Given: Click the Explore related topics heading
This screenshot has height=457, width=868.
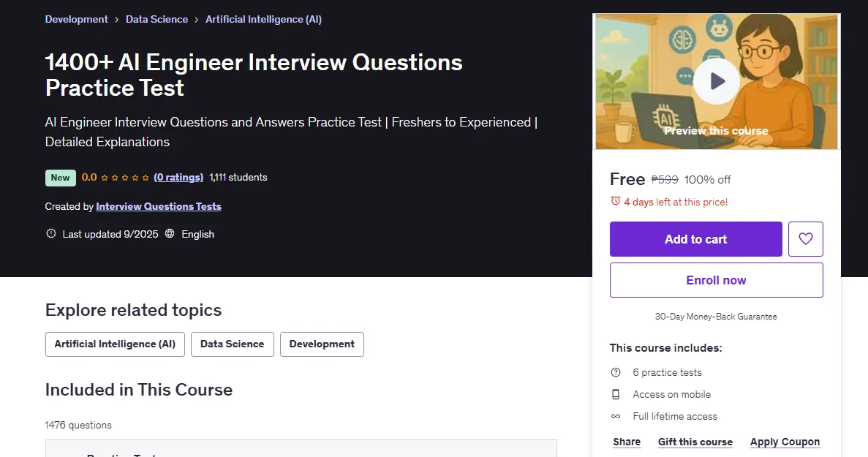Looking at the screenshot, I should [x=133, y=310].
